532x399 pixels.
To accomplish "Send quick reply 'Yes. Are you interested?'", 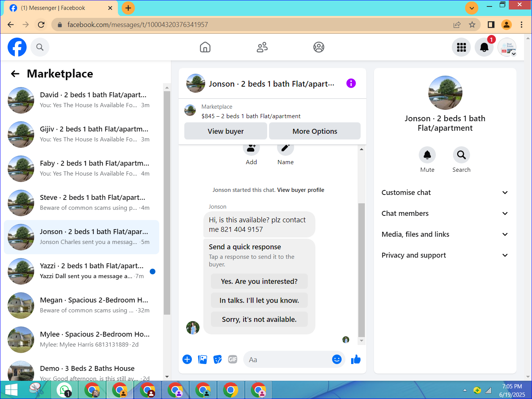I will 259,282.
